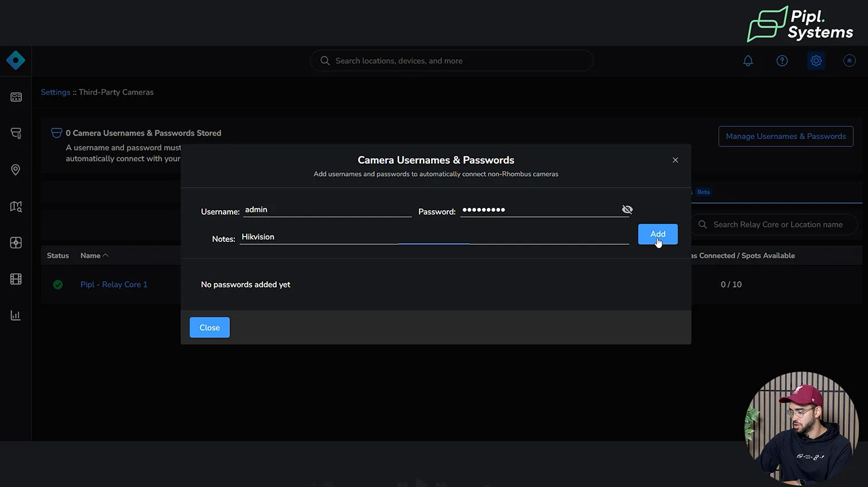The width and height of the screenshot is (868, 487).
Task: Toggle password visibility eye icon
Action: (627, 210)
